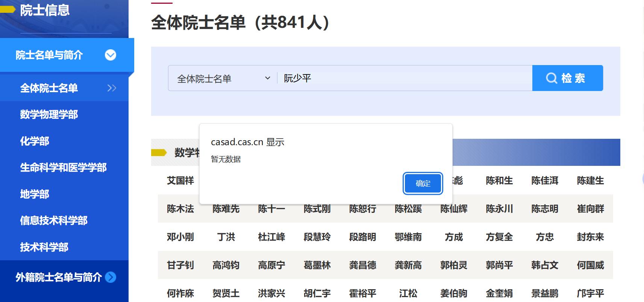Image resolution: width=644 pixels, height=302 pixels.
Task: Open academician 邓小刚's profile link
Action: [180, 237]
